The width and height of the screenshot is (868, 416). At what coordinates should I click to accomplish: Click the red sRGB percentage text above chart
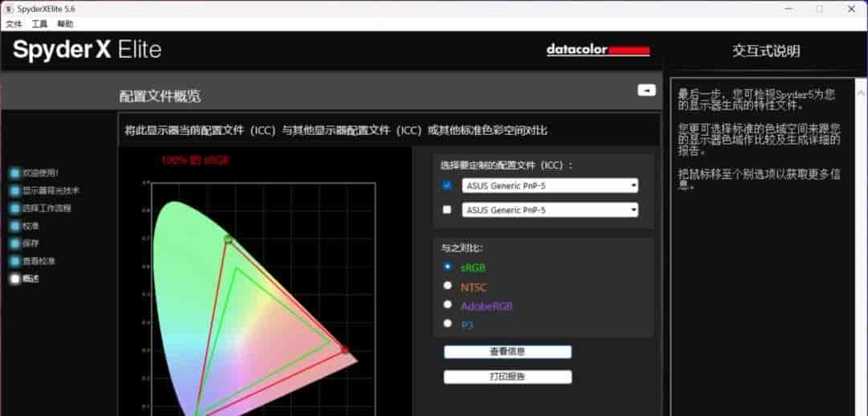coord(195,161)
